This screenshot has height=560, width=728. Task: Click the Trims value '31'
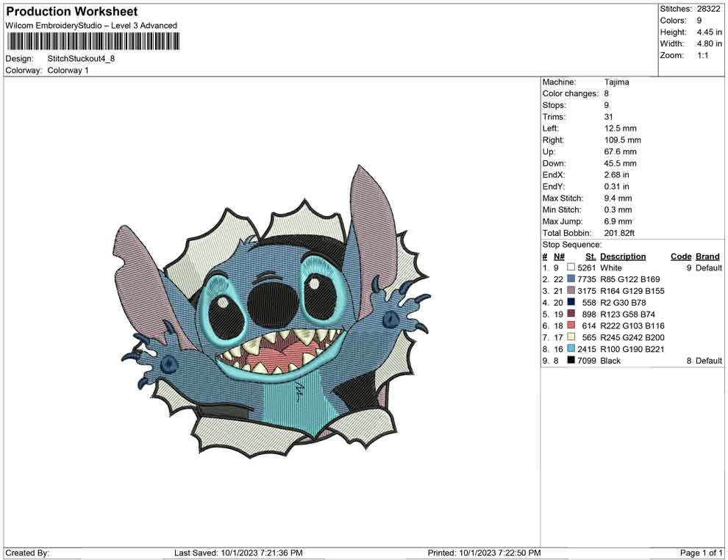(x=609, y=117)
